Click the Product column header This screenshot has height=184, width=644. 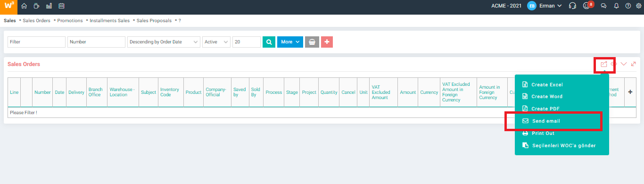click(x=194, y=92)
